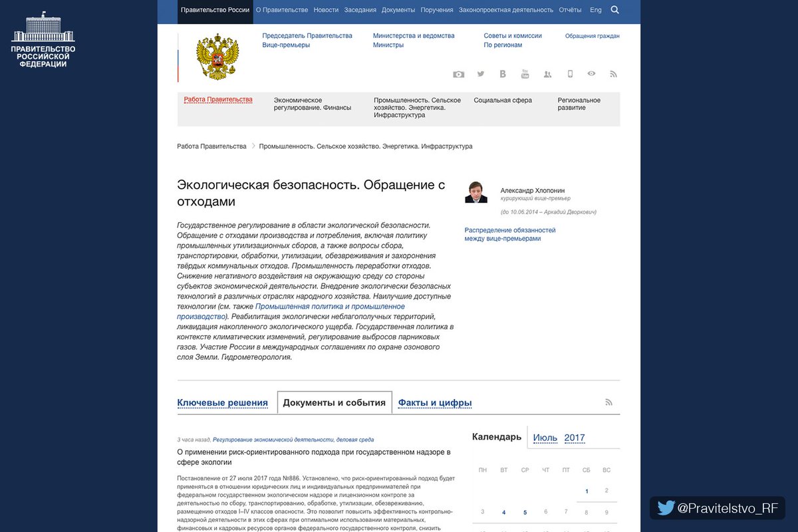This screenshot has height=532, width=798.
Task: Open По регионам link
Action: click(503, 45)
